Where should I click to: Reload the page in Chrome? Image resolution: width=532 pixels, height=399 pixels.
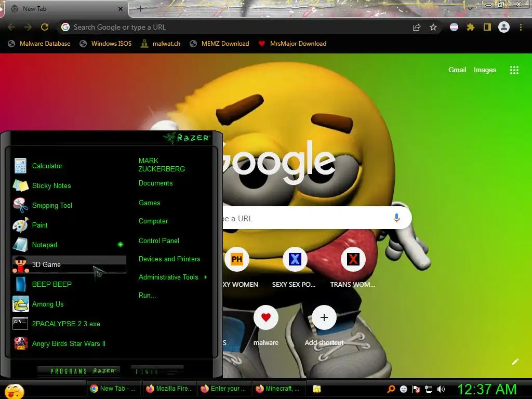coord(45,27)
